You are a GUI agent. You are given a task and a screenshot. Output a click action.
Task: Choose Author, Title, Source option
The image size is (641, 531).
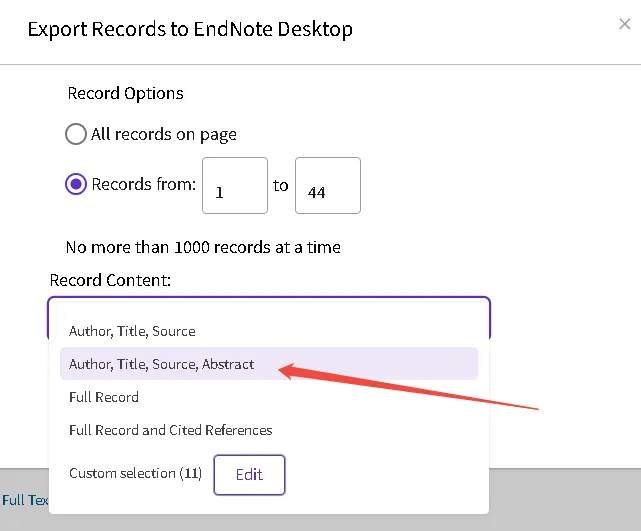pyautogui.click(x=269, y=331)
